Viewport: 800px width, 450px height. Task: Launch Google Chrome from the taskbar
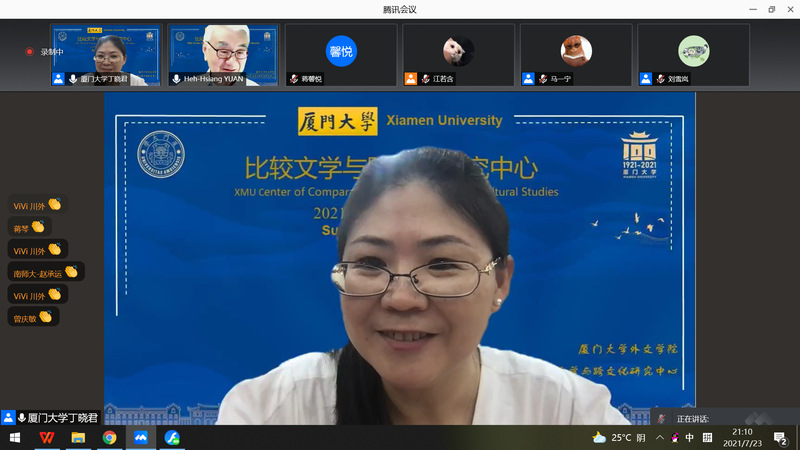pos(109,437)
